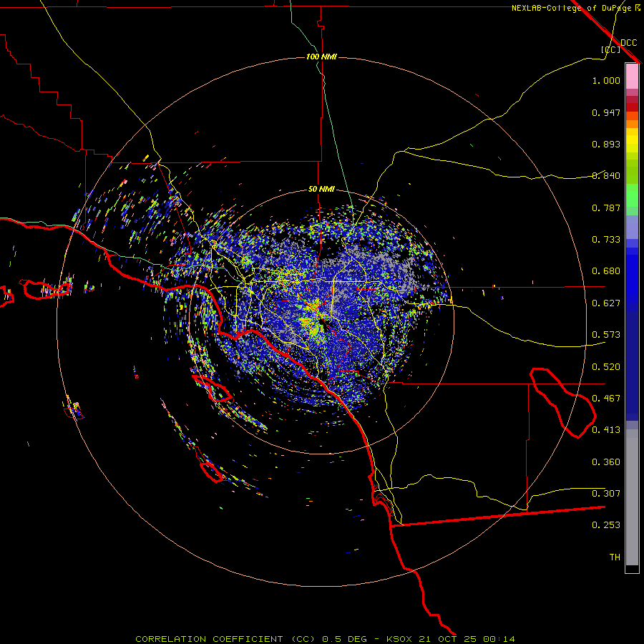Screen dimensions: 644x644
Task: Click the 0.893 legend value
Action: (606, 144)
